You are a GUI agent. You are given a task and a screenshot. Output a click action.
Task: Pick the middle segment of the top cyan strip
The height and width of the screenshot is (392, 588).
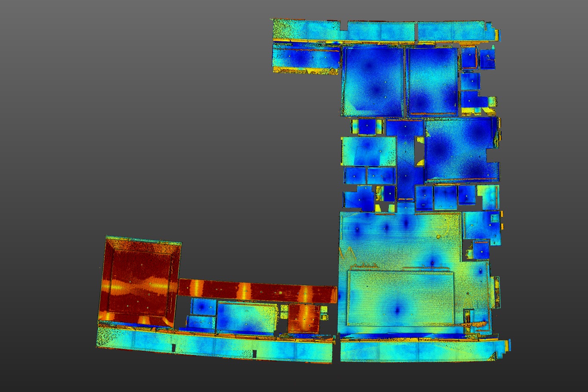381,31
